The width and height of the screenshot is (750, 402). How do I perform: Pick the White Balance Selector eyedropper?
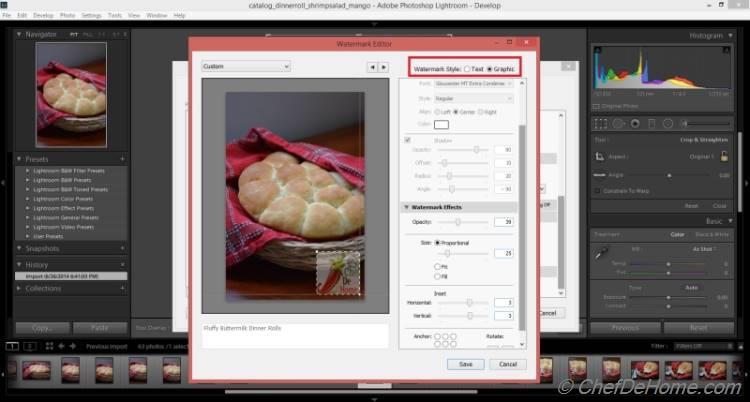601,253
